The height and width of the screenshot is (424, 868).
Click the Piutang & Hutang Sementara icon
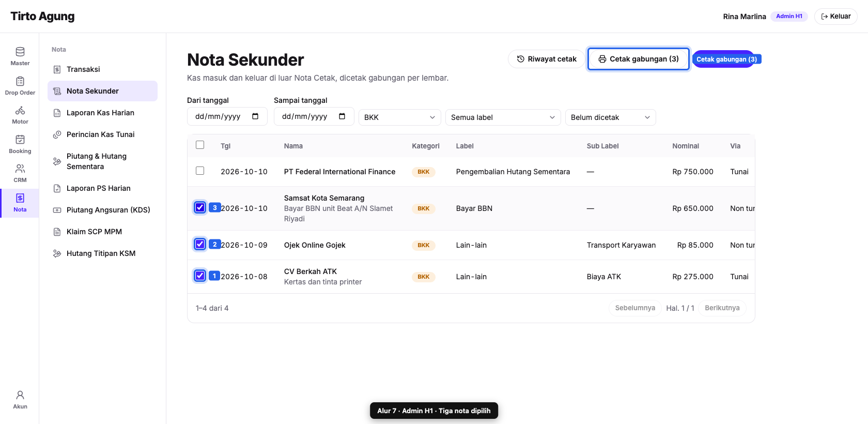[x=57, y=161]
